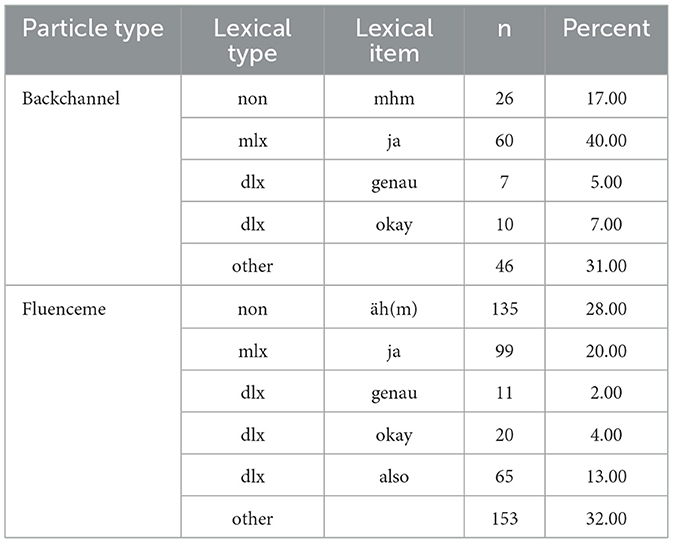Screen dimensions: 673x543
Task: Click the "äh(m)" lexical item cell
Action: point(394,309)
